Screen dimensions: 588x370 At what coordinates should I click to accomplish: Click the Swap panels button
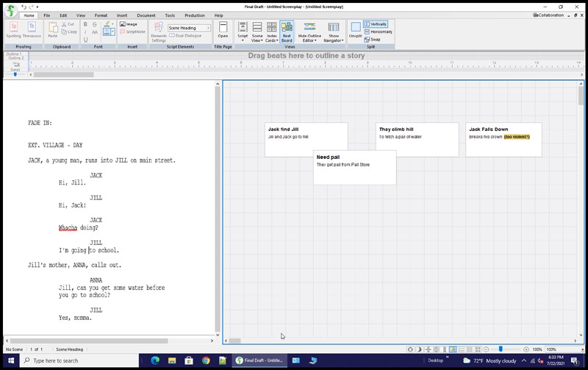[373, 39]
